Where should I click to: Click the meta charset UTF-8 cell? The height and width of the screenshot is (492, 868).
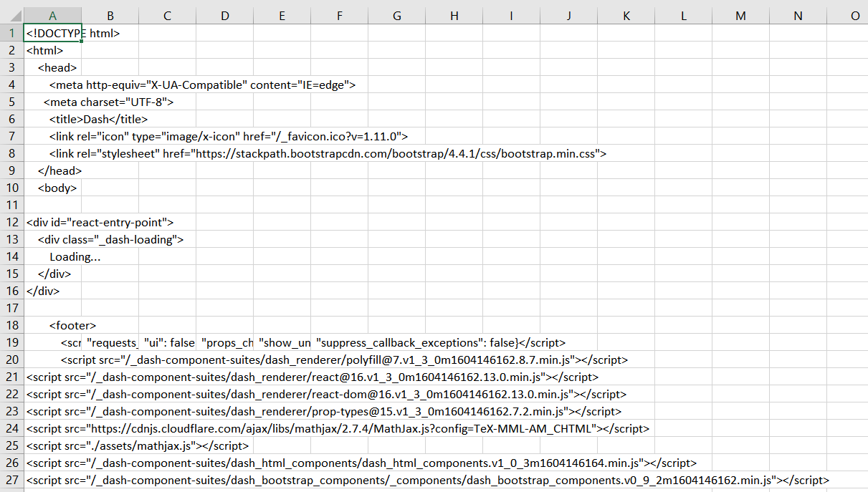(53, 102)
